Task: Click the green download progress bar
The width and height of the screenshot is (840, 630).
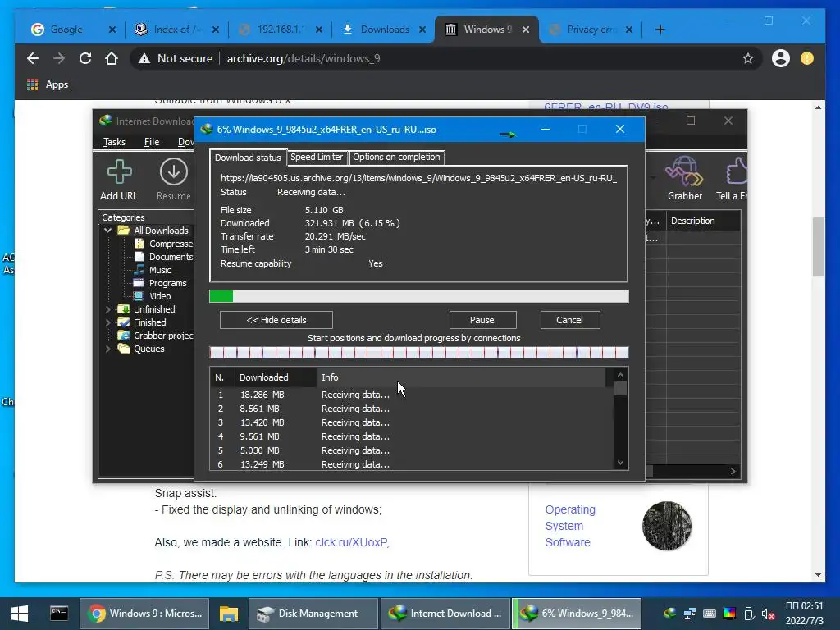Action: 419,296
